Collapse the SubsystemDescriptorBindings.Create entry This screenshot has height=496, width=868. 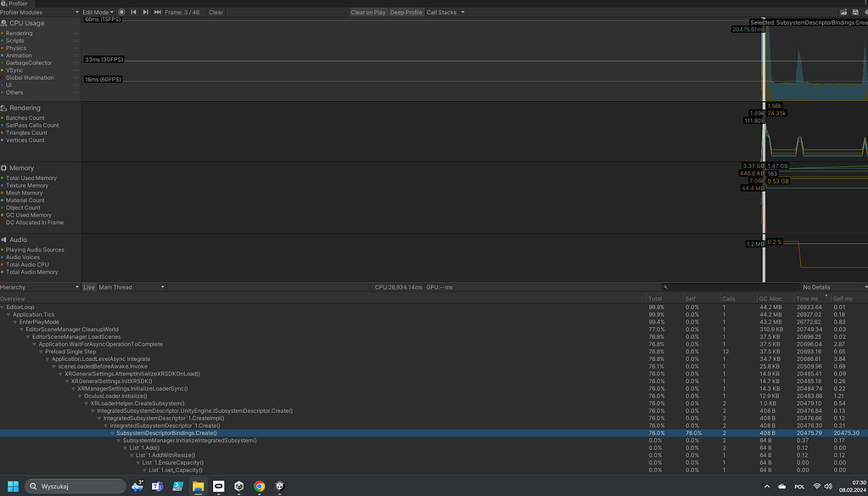[x=112, y=432]
